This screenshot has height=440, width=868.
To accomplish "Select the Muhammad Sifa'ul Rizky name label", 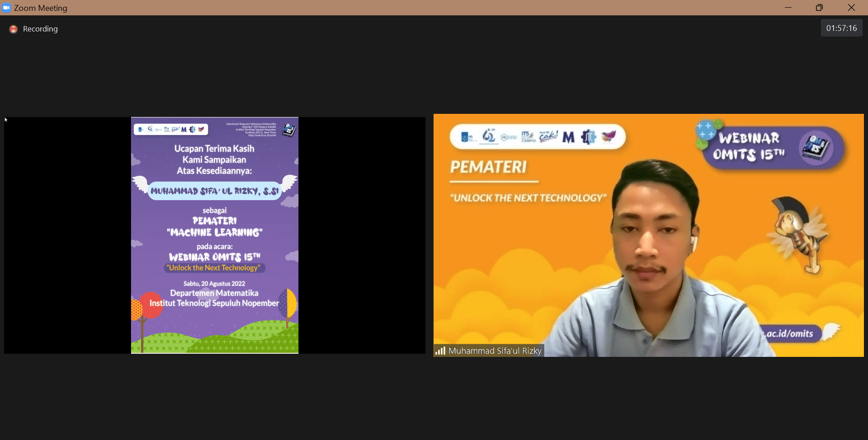I will [x=495, y=351].
